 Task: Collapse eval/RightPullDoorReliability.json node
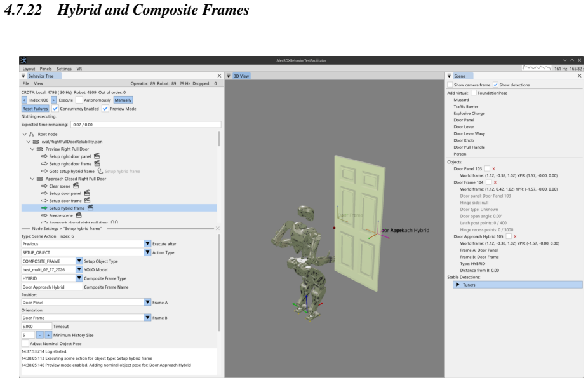[x=29, y=142]
